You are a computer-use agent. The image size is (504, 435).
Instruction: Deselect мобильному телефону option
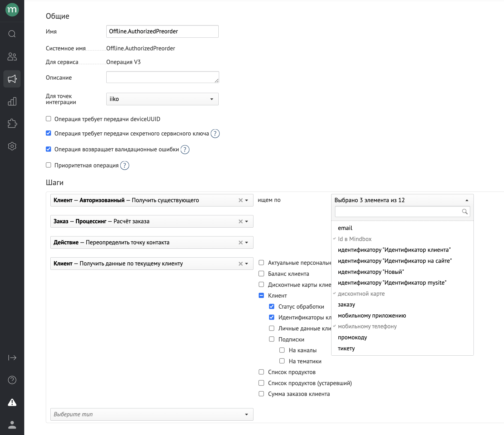[x=402, y=326]
